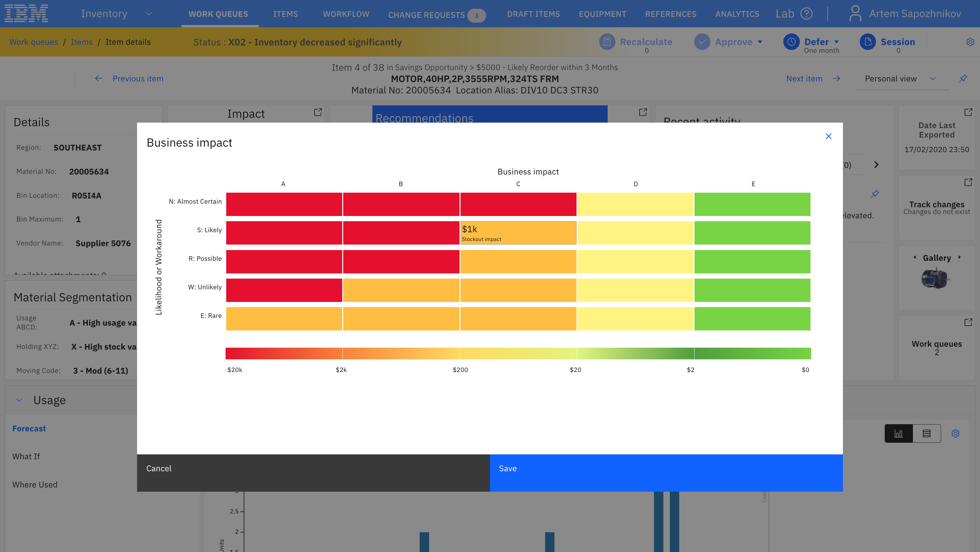980x552 pixels.
Task: Click the Recalculate calculator icon
Action: 607,42
